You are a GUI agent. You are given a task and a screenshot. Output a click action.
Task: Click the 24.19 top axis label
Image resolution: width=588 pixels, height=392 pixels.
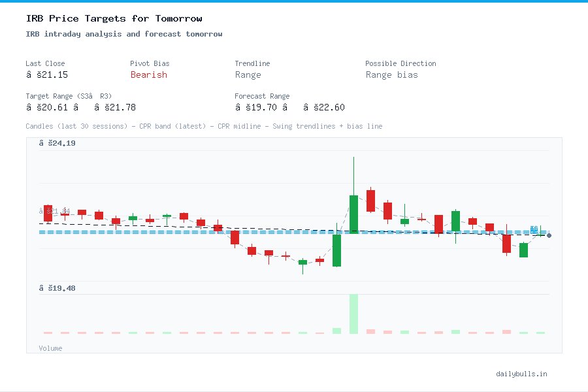[57, 143]
